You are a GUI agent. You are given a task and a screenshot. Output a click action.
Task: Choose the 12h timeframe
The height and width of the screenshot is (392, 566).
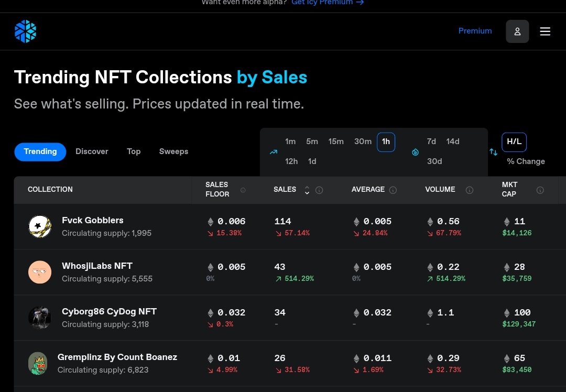[x=291, y=161]
